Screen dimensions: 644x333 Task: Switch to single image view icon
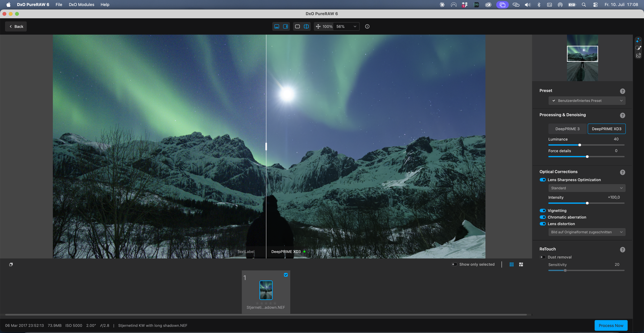[x=297, y=27]
